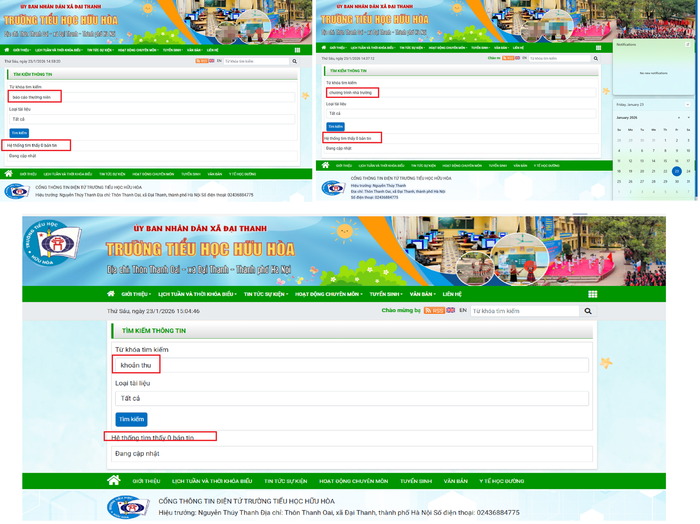Click 'EN' language link in bottom large screenshot

click(463, 311)
